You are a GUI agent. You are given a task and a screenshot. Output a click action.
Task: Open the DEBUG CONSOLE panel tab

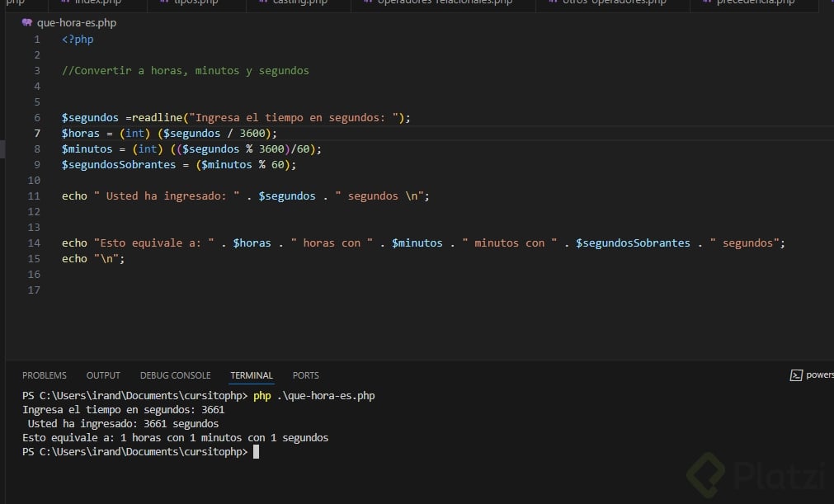pyautogui.click(x=176, y=375)
